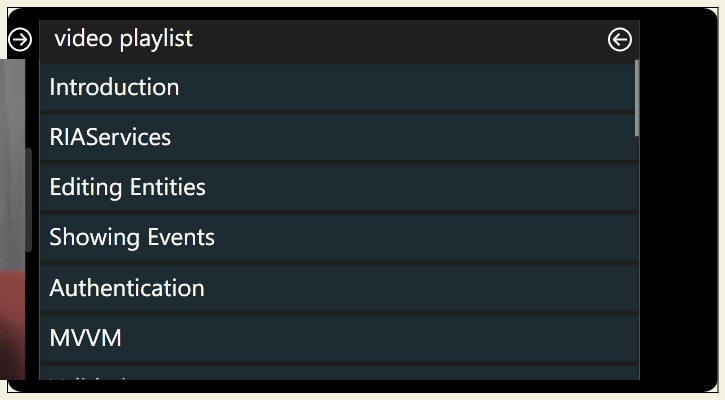Click the scrollbar track below the thumb
Screen dimensions: 725x400
coord(637,258)
